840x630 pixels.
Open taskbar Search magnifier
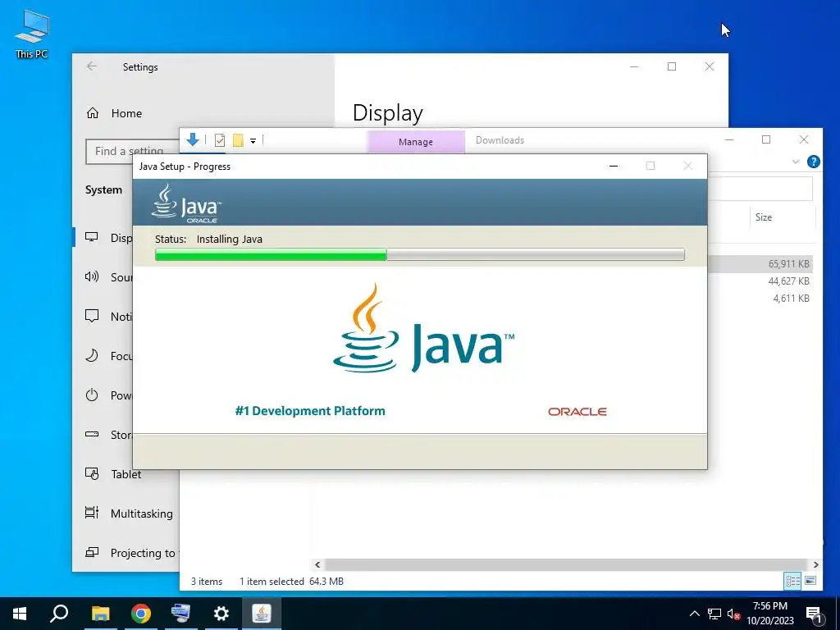(59, 614)
